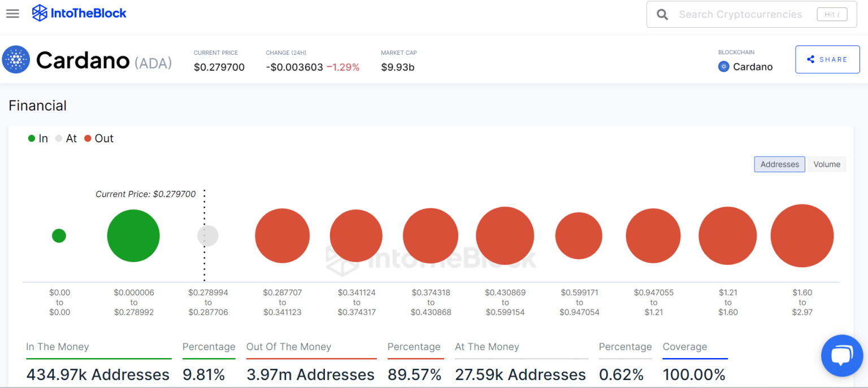
Task: Click the search magnifier icon
Action: coord(662,15)
